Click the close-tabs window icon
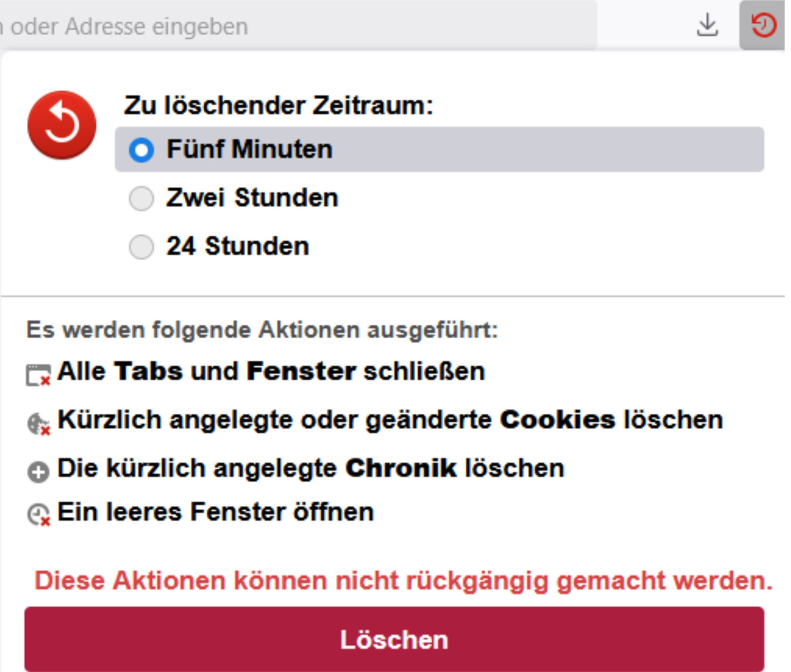 point(38,375)
